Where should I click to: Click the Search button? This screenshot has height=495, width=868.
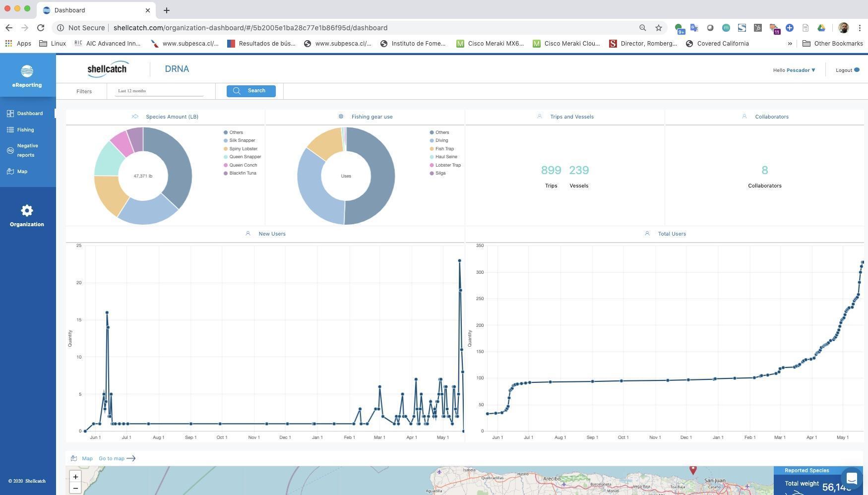pos(251,91)
